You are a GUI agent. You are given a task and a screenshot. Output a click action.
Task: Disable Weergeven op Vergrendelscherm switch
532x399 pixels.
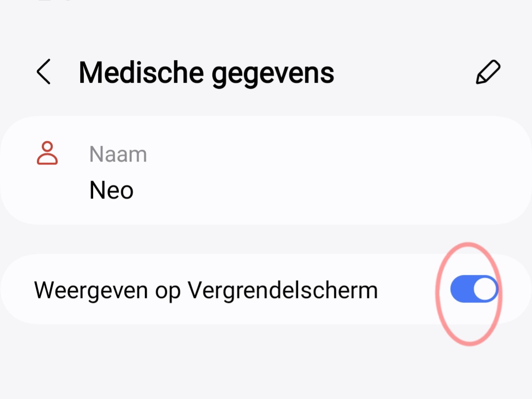tap(473, 289)
